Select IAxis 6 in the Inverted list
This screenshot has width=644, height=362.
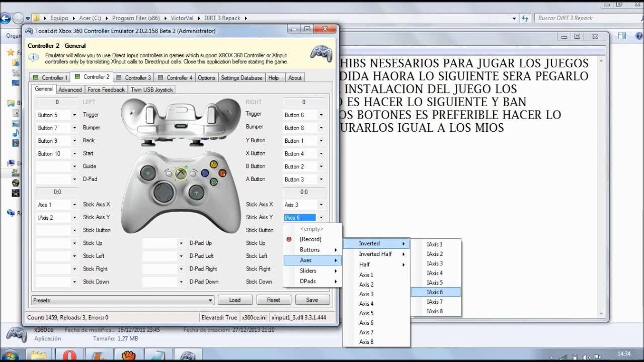click(x=436, y=292)
